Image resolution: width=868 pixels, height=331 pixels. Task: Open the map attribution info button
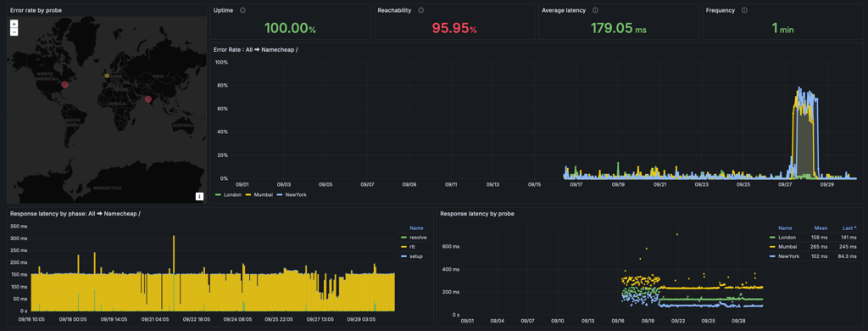pyautogui.click(x=200, y=196)
